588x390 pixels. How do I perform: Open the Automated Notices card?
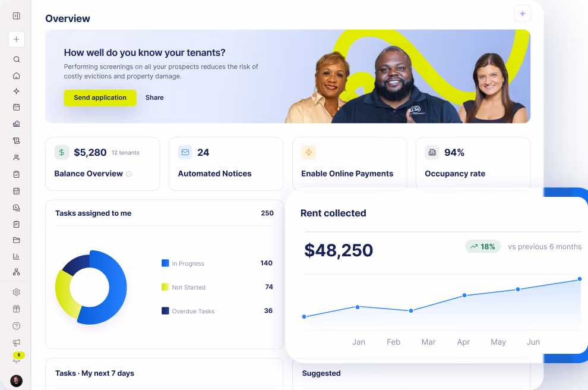[226, 163]
